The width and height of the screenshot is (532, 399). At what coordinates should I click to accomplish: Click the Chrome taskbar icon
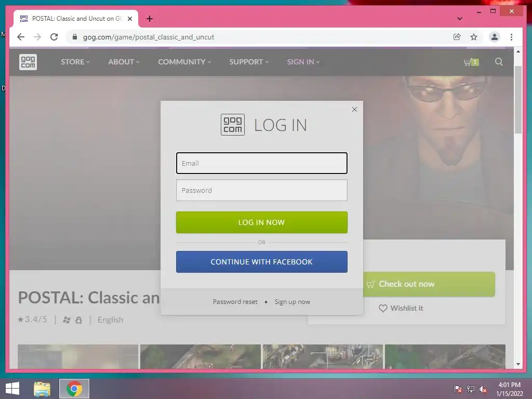[74, 389]
